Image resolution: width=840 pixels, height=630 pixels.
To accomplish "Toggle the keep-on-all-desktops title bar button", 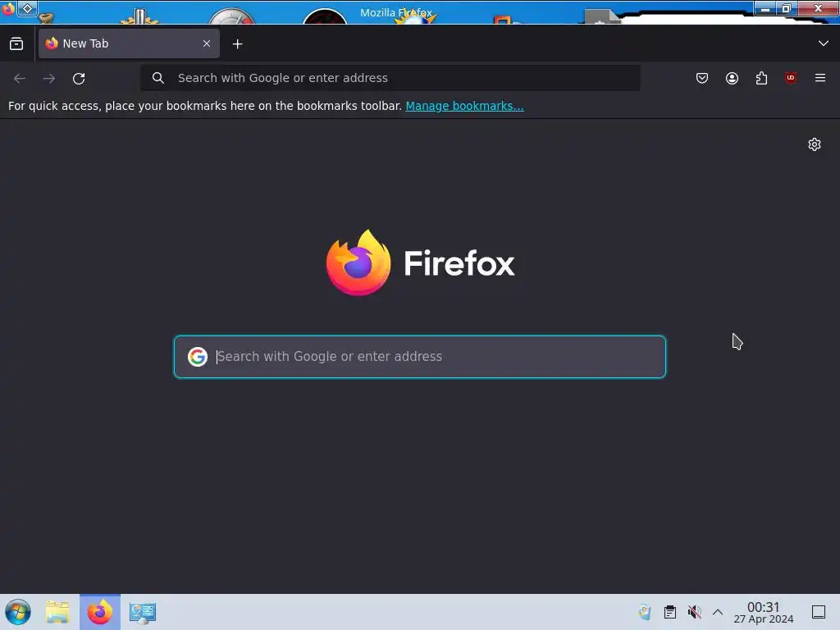I will pos(27,8).
